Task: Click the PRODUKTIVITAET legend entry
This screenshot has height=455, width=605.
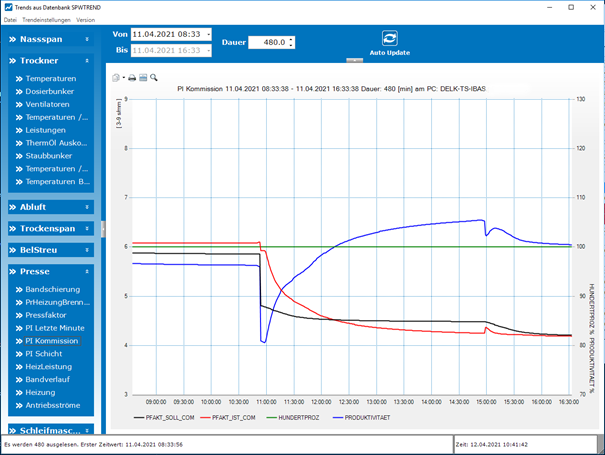Action: (362, 418)
